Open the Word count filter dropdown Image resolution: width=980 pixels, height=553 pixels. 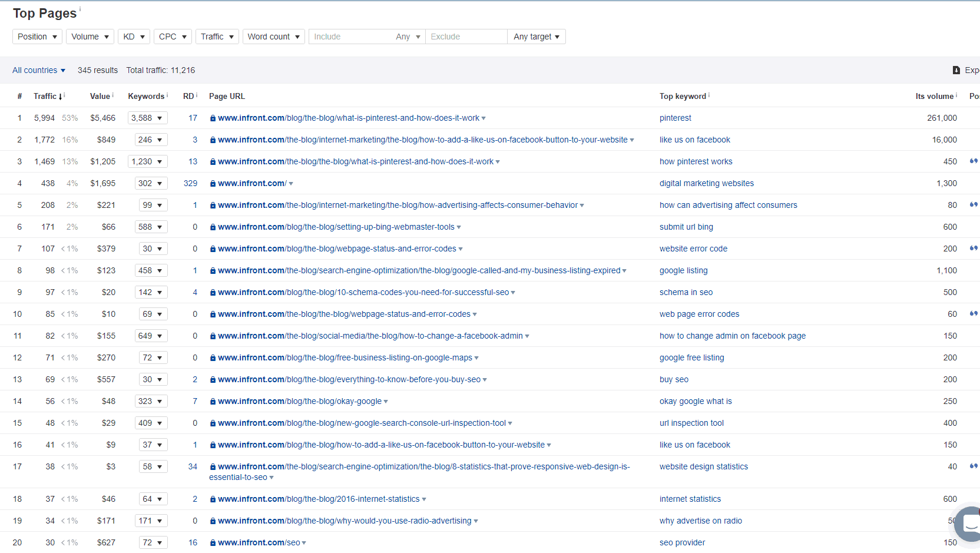[x=273, y=36]
